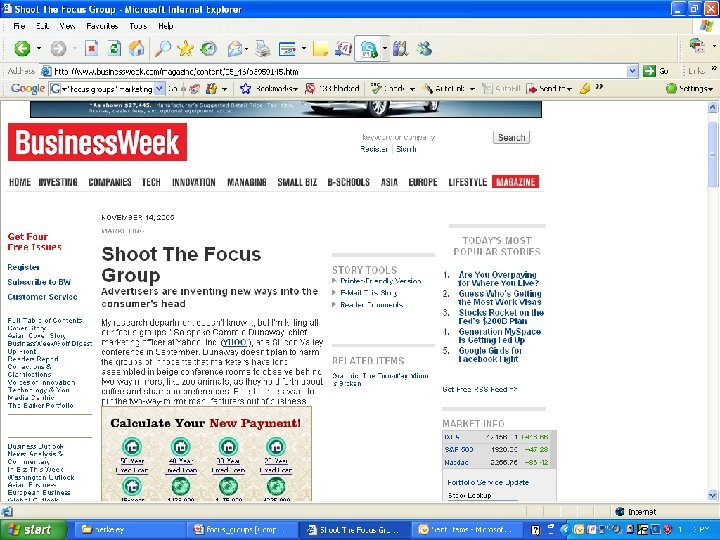Go back using the green Back arrow
This screenshot has width=720, height=540.
(22, 48)
